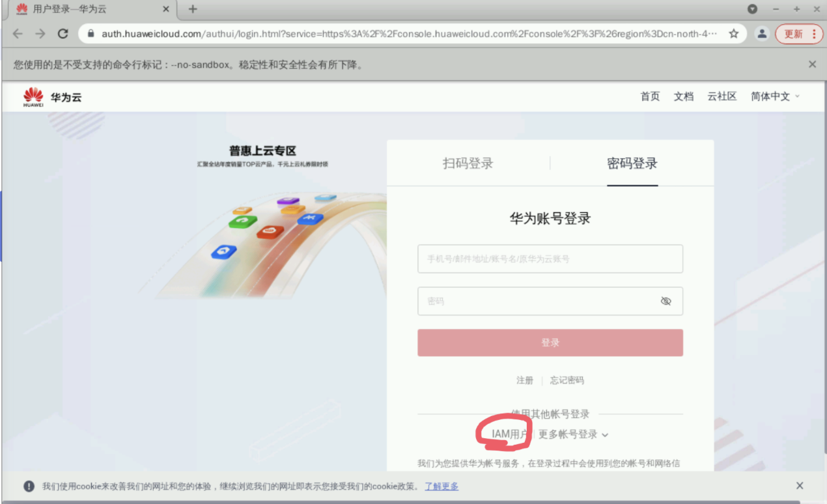
Task: Click the 忘记密码 link
Action: [x=567, y=380]
